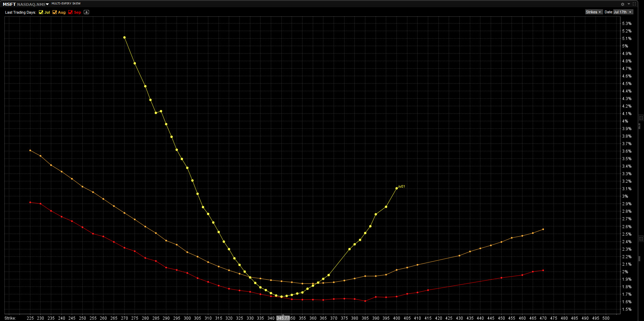Viewport: 644px width, 321px height.
Task: Click the lower expand icon on right edge
Action: 641,239
